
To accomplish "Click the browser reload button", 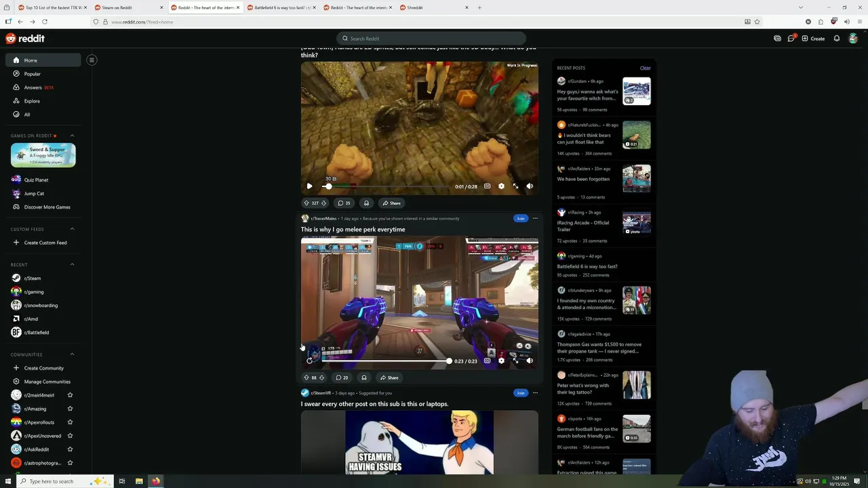I will 44,22.
